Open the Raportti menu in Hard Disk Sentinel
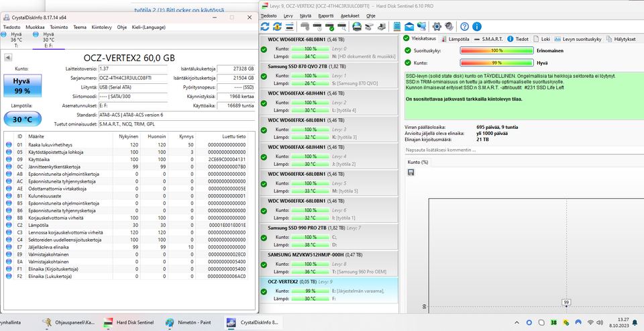 click(x=326, y=15)
